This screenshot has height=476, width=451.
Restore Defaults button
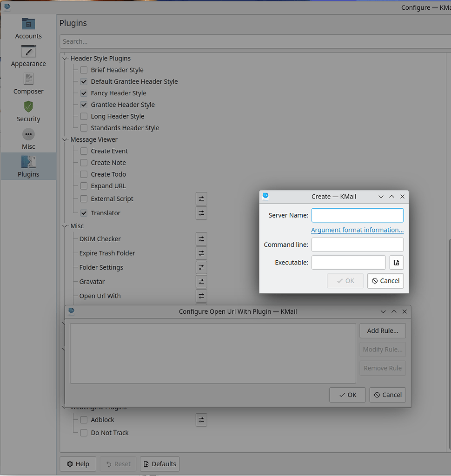[x=160, y=464]
